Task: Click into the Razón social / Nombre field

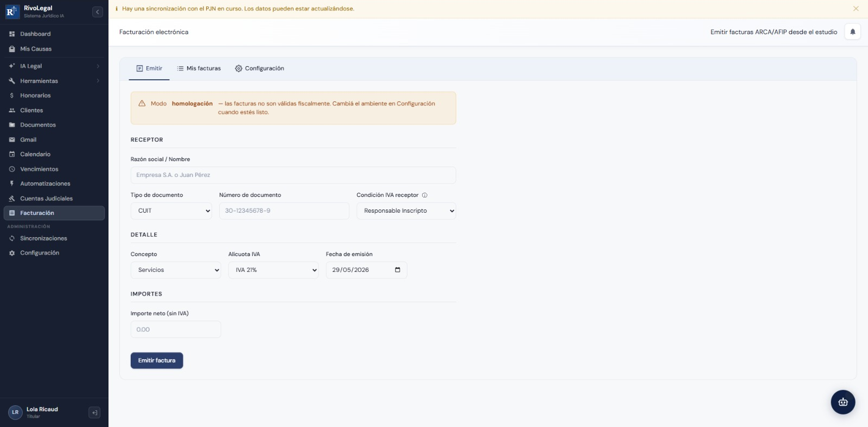Action: pyautogui.click(x=293, y=175)
